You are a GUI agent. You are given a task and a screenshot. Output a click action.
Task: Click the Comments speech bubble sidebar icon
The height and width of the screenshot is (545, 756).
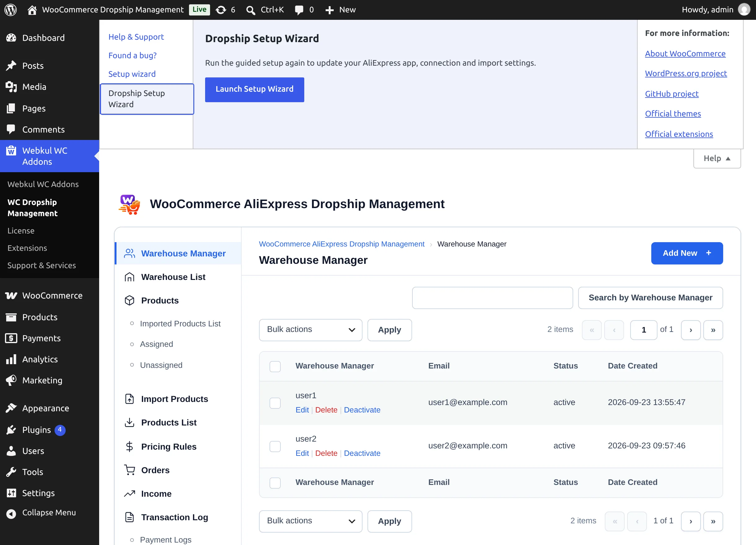point(11,129)
